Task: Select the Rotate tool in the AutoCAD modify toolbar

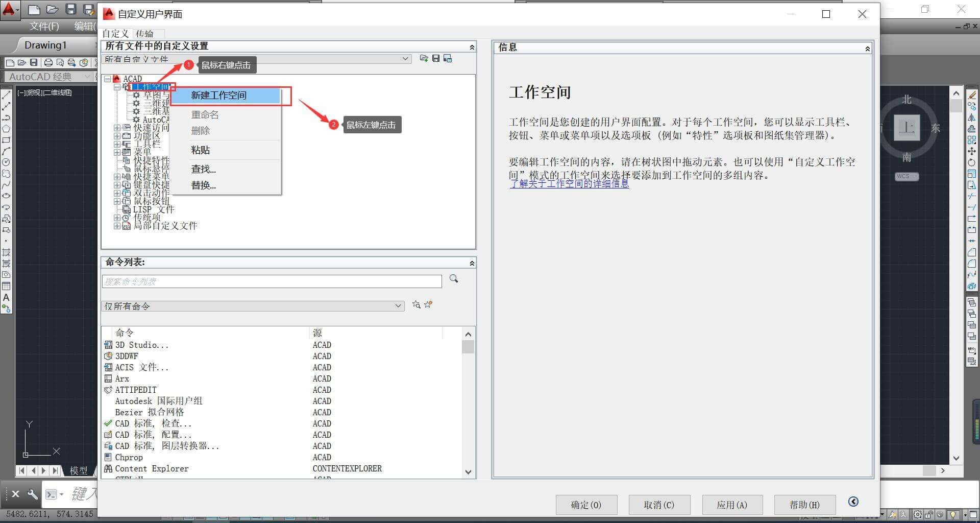Action: (972, 162)
